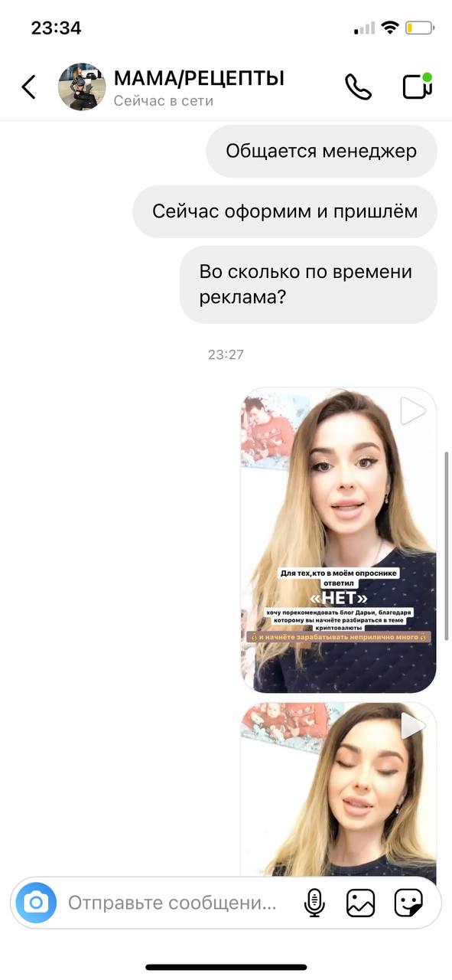The height and width of the screenshot is (980, 452).
Task: Tap the back arrow icon
Action: tap(28, 87)
